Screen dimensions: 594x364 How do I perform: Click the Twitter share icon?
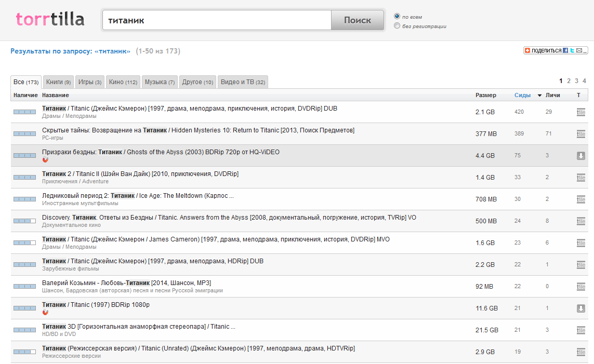572,50
